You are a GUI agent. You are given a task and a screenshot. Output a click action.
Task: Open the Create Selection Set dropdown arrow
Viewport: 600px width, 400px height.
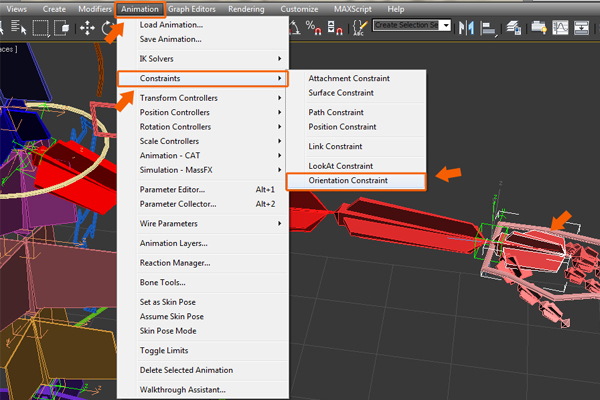click(x=446, y=25)
